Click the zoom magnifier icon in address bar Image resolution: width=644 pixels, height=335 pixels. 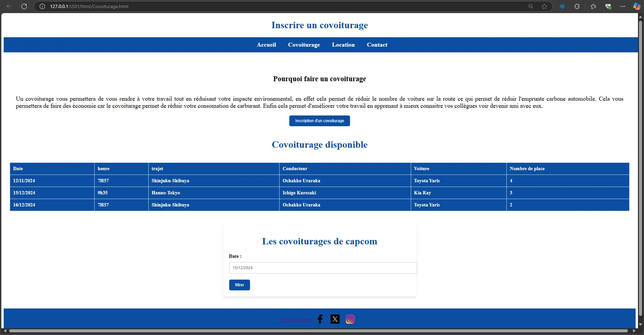pos(531,6)
